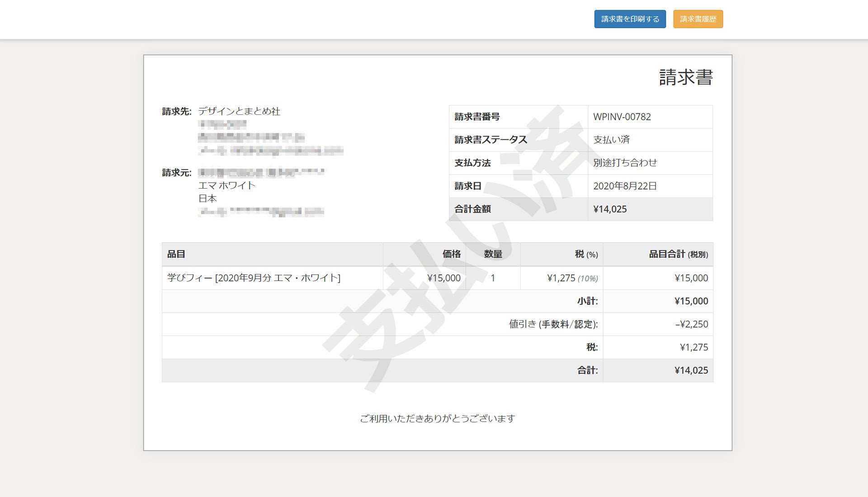
Task: Click the 値引き discount amount −¥2,250
Action: click(x=692, y=324)
